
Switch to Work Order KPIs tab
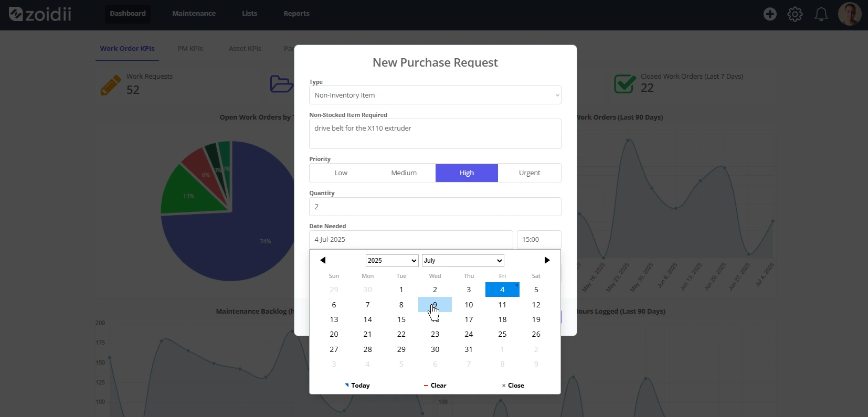(128, 49)
